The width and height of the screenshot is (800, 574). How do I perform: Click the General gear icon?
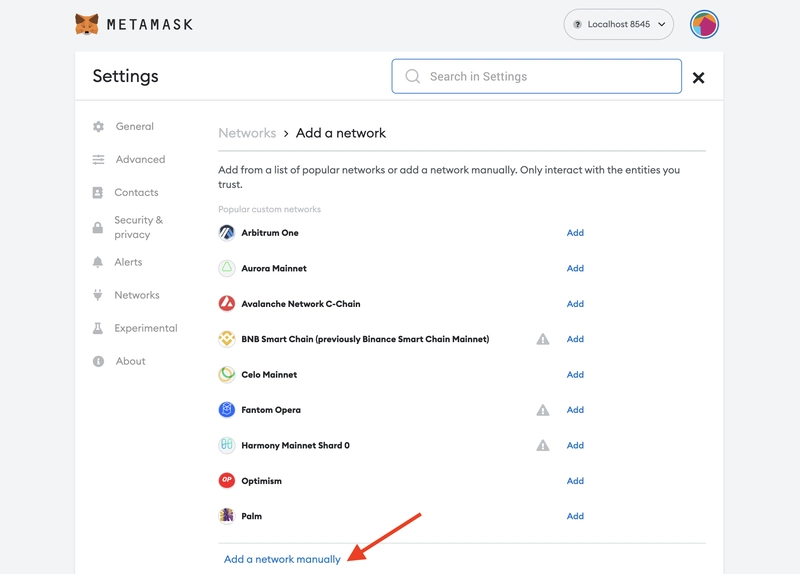coord(98,126)
